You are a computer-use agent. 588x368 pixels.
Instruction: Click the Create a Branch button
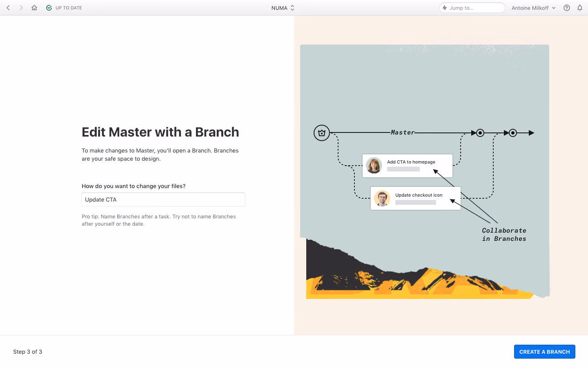pos(545,352)
